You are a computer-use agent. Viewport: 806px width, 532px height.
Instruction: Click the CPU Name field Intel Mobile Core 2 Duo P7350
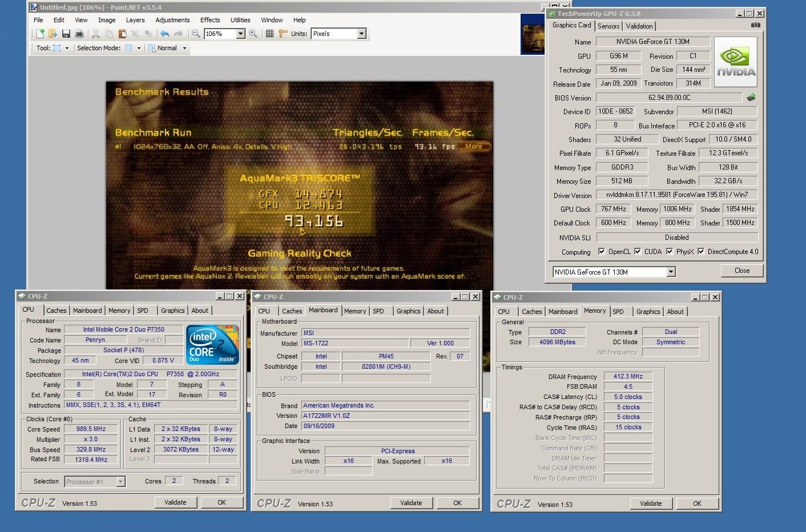123,329
